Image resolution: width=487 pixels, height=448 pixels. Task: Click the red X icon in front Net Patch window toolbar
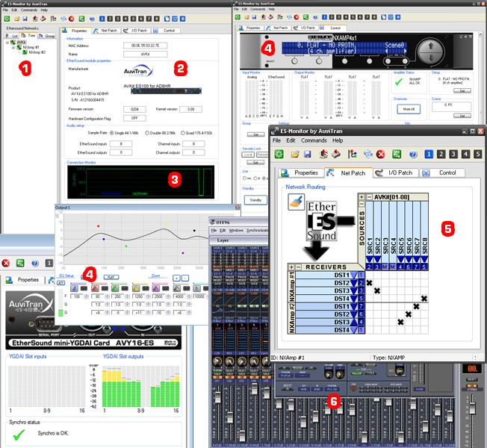[380, 154]
